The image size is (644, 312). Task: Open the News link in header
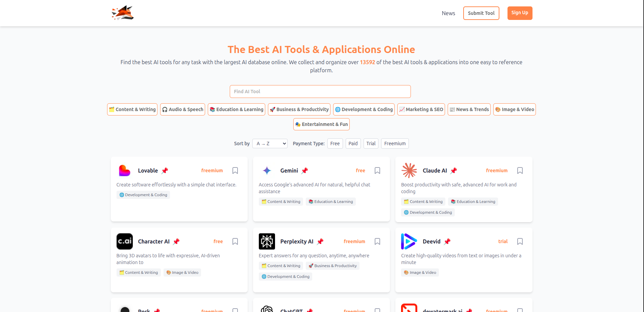pos(448,13)
